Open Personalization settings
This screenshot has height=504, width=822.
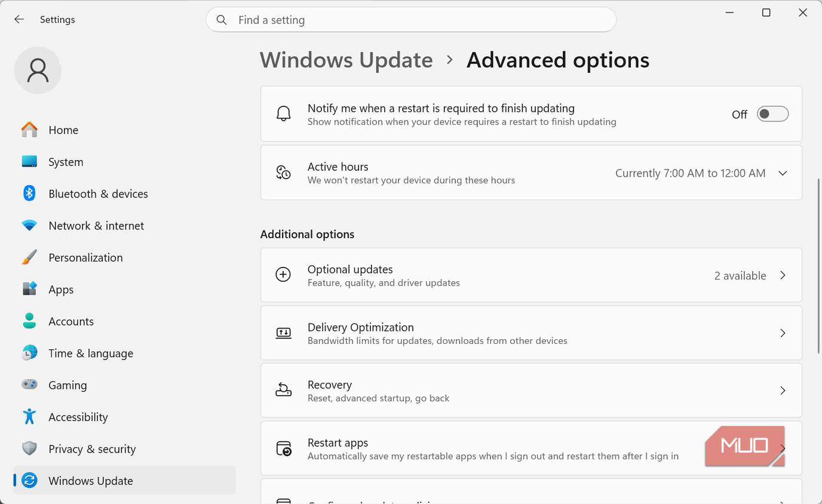coord(125,257)
